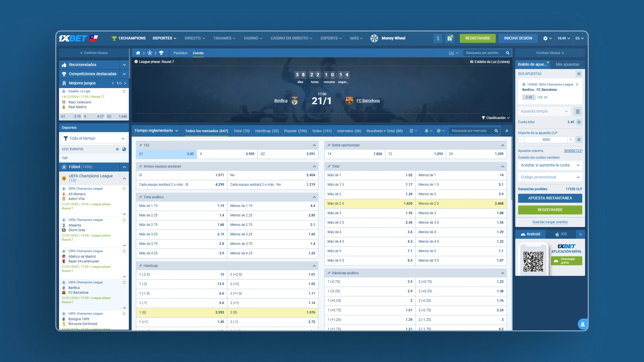This screenshot has height=362, width=644.
Task: Open markets settings gear icon
Action: tap(439, 131)
